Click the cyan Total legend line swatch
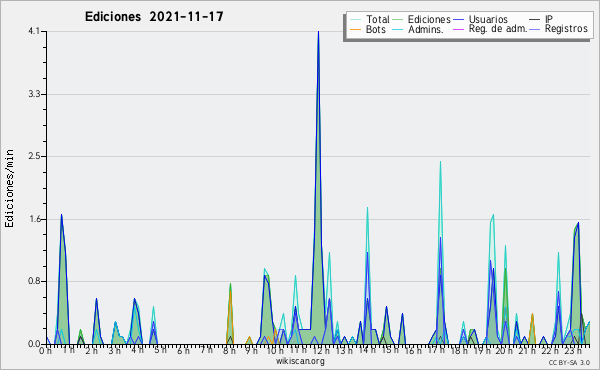 [x=355, y=20]
